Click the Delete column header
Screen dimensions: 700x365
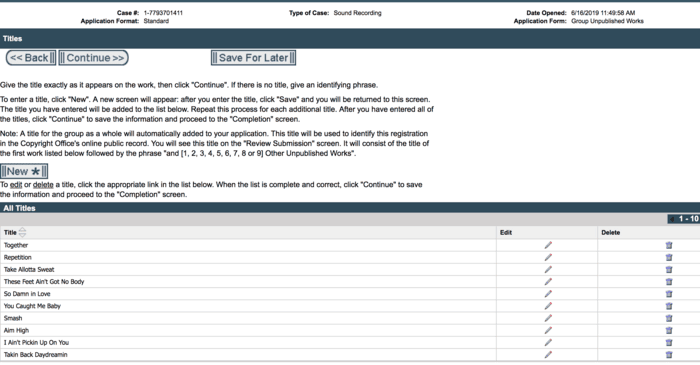click(x=610, y=232)
